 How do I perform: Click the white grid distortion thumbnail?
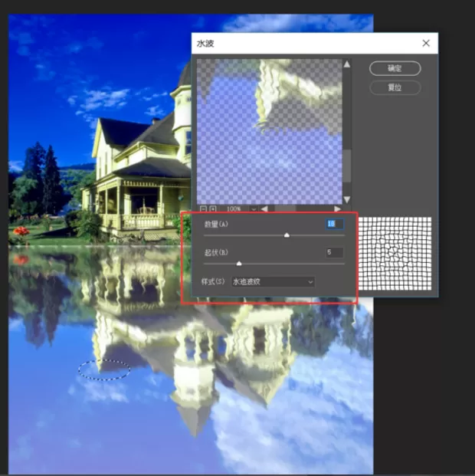click(x=395, y=254)
